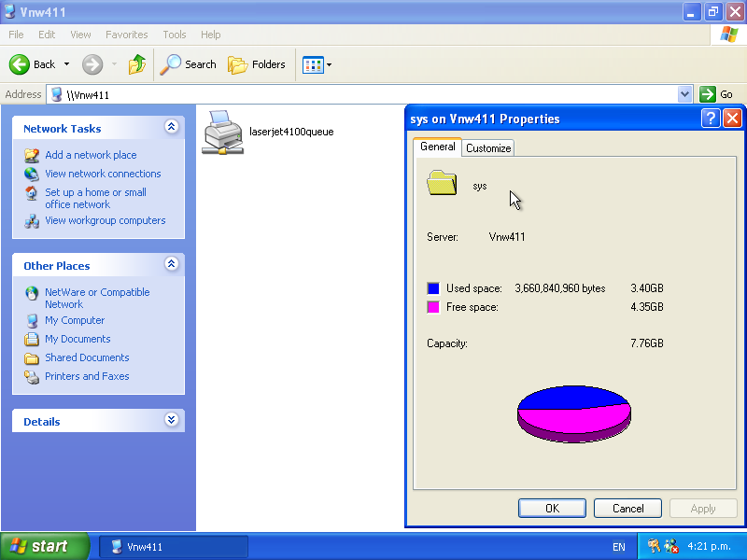Collapse the Network Tasks panel
747x560 pixels.
pos(172,127)
